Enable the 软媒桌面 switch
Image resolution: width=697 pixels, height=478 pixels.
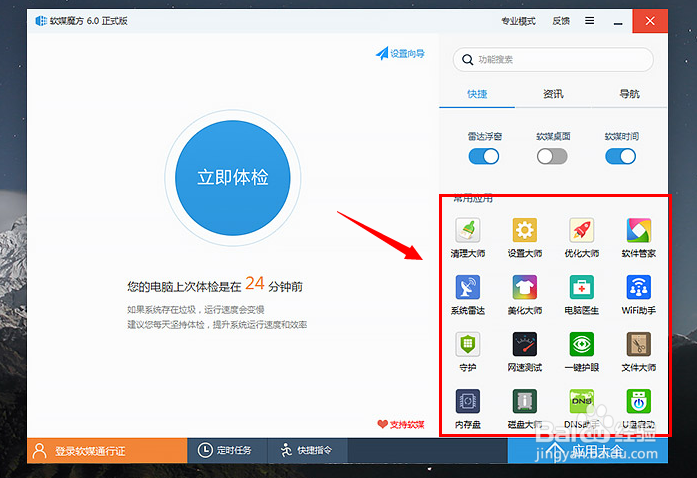tap(552, 157)
